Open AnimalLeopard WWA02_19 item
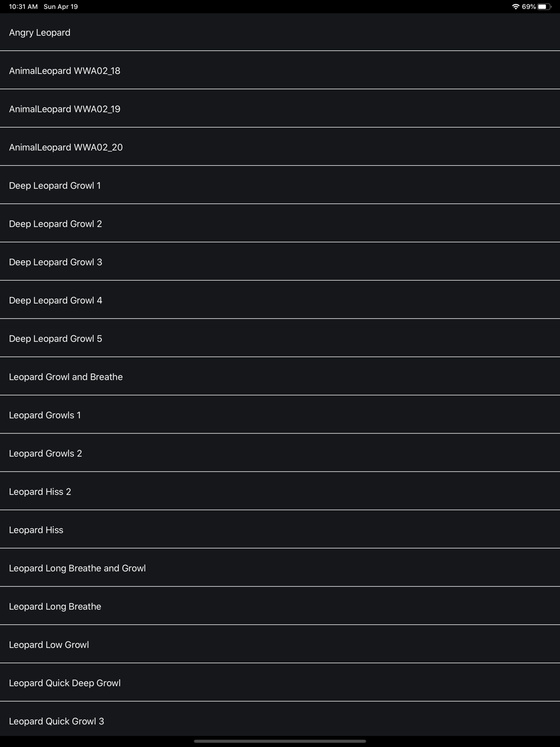560x747 pixels. (x=280, y=109)
